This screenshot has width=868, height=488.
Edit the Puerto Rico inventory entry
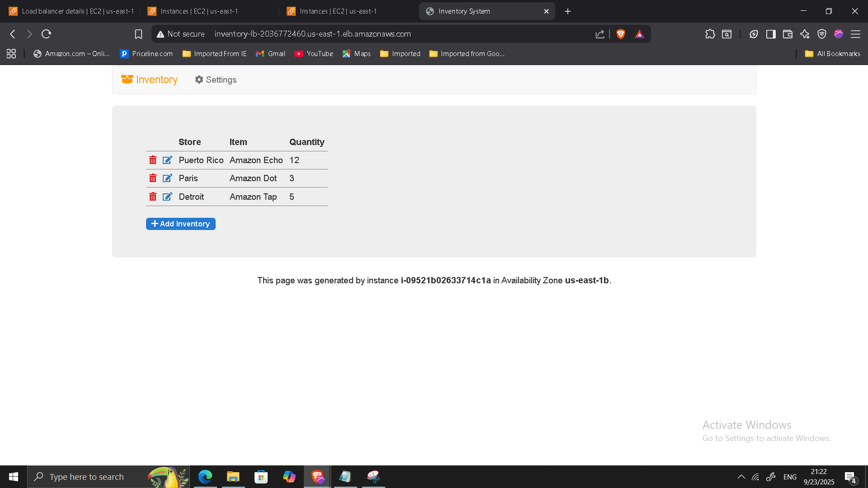click(167, 160)
